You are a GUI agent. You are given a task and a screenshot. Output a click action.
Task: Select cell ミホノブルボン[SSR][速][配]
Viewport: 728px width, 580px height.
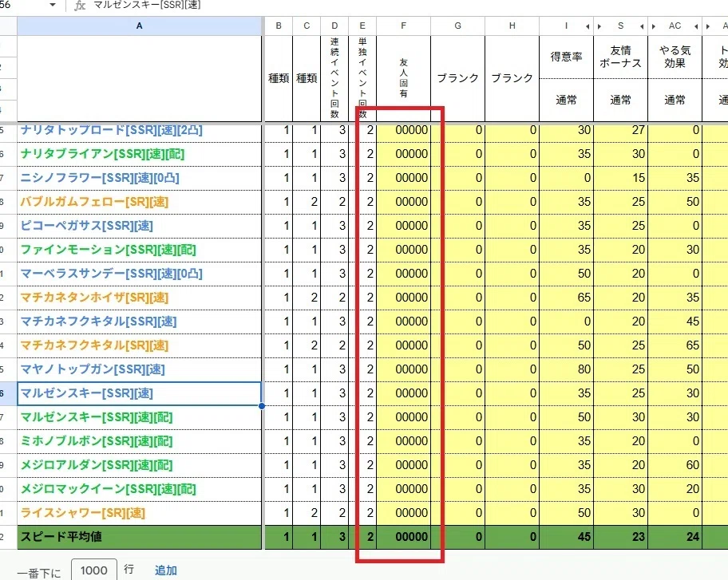click(x=139, y=441)
